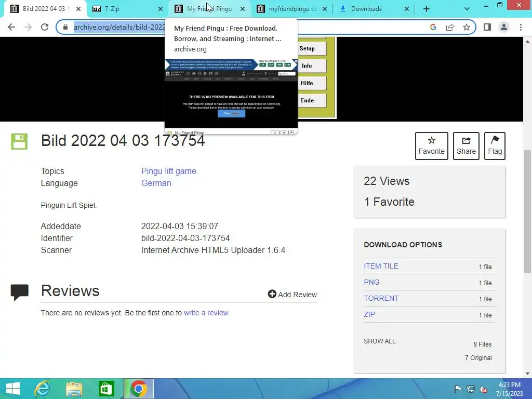Click the green floppy disk software icon
The image size is (532, 399).
click(19, 141)
